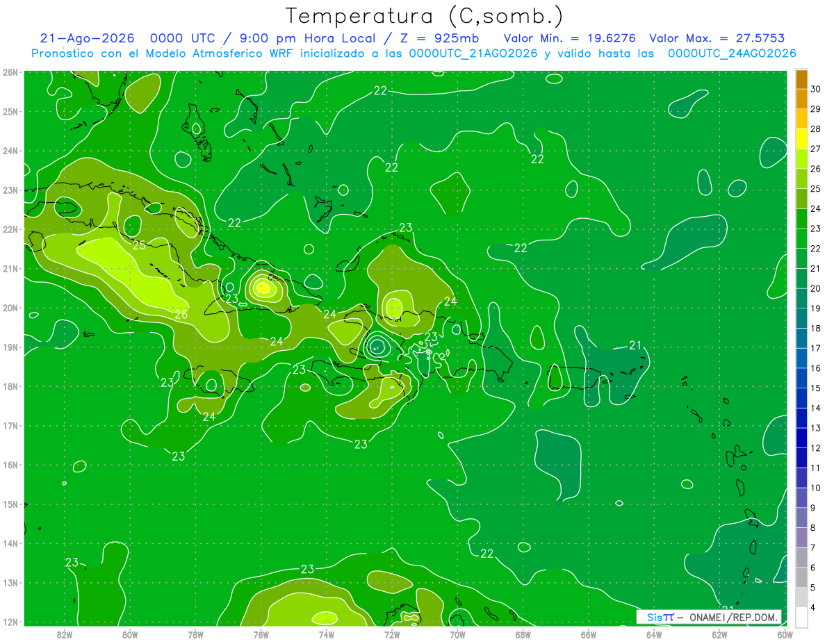Screen dimensions: 834x644
Task: Click the dark blue legend band between 13 and 14
Action: point(801,418)
